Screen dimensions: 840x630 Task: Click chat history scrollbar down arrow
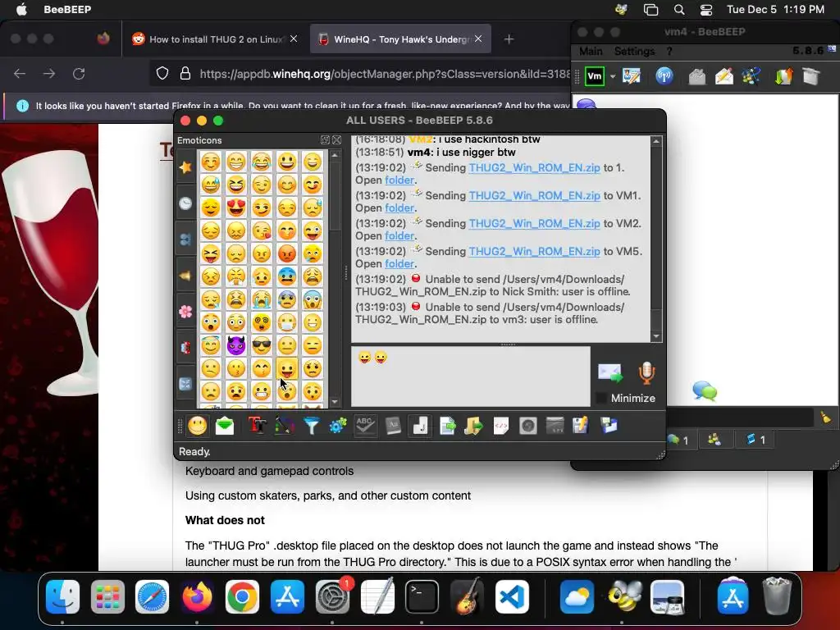coord(656,336)
